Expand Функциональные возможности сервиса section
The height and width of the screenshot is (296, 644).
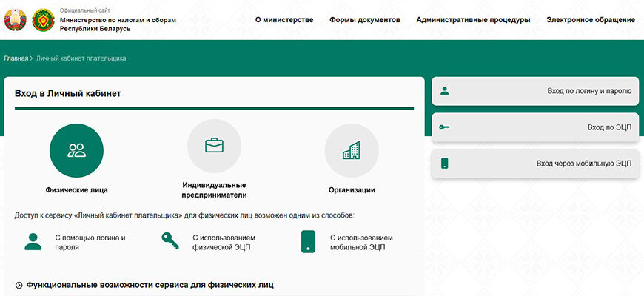[x=144, y=284]
